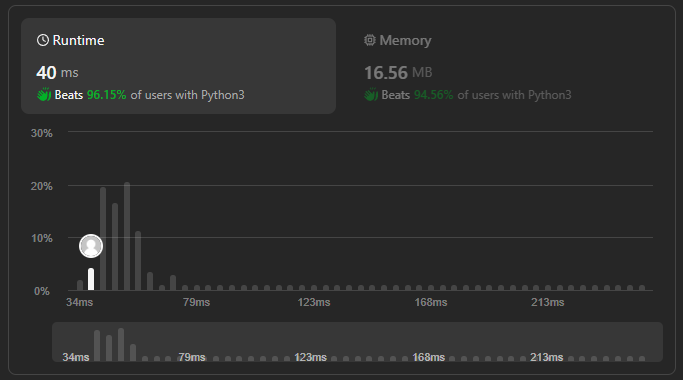Click the tallest bar in the mini overview strip

click(x=121, y=345)
